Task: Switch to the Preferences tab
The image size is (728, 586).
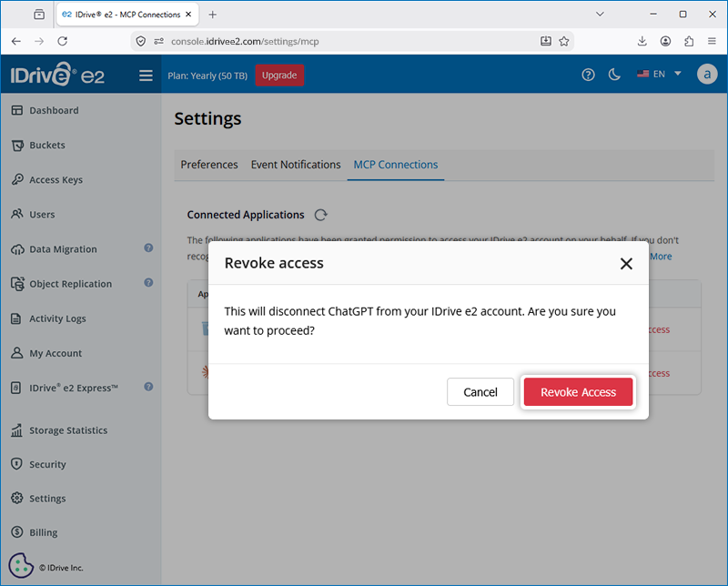Action: pyautogui.click(x=209, y=165)
